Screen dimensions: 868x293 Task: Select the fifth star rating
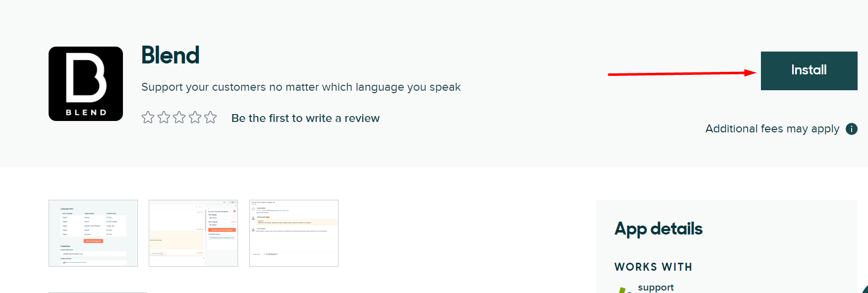(x=211, y=117)
